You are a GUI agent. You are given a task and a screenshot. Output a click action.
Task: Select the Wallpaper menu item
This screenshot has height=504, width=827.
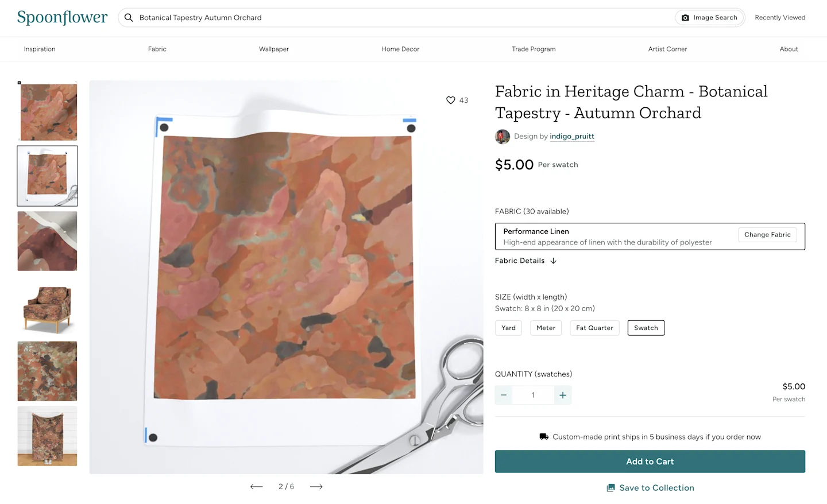coord(274,49)
